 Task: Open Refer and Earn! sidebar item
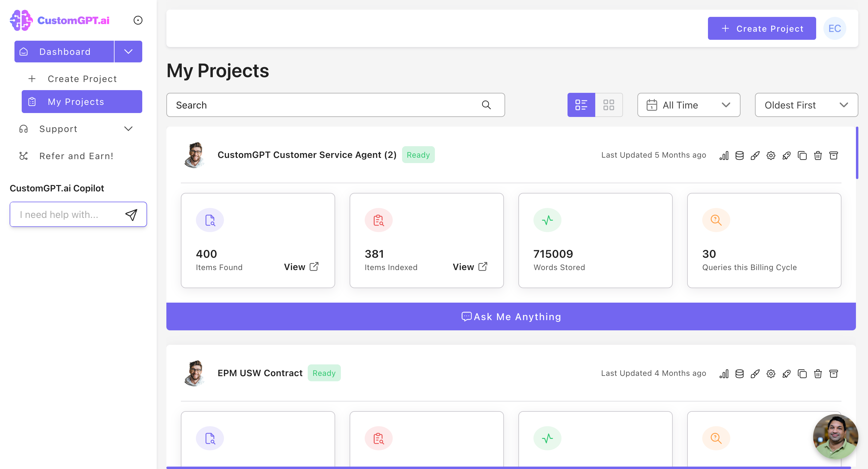click(x=76, y=156)
